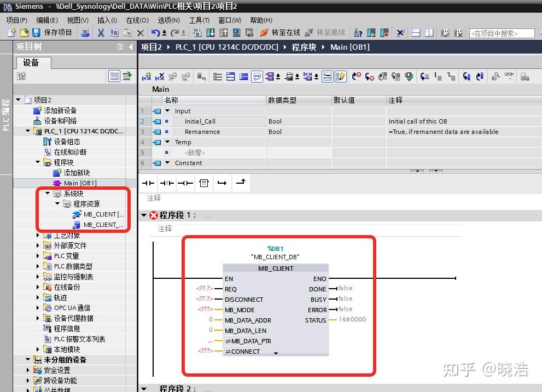The width and height of the screenshot is (542, 392).
Task: Click the REQ parameter placeholder
Action: pos(205,288)
